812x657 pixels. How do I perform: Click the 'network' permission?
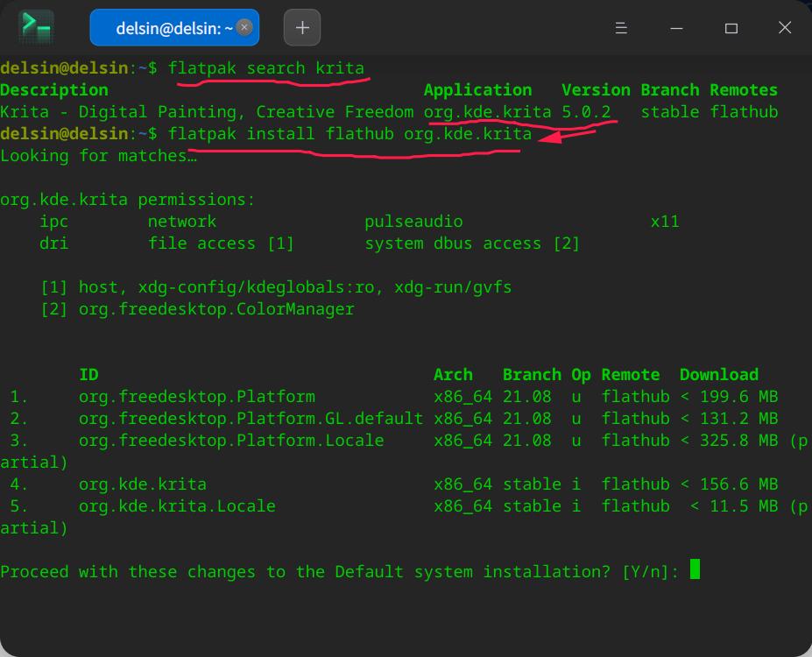click(182, 222)
